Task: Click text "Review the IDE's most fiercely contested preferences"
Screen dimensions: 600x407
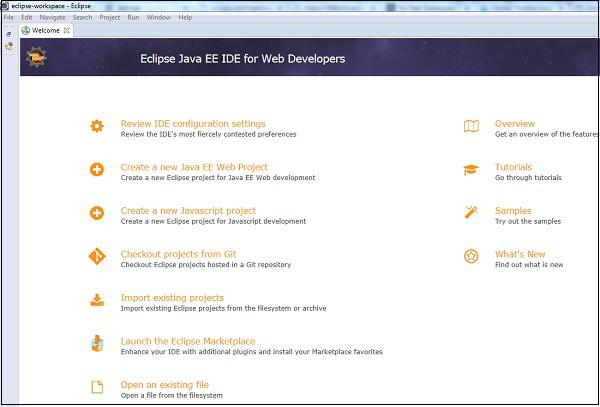Action: coord(208,134)
